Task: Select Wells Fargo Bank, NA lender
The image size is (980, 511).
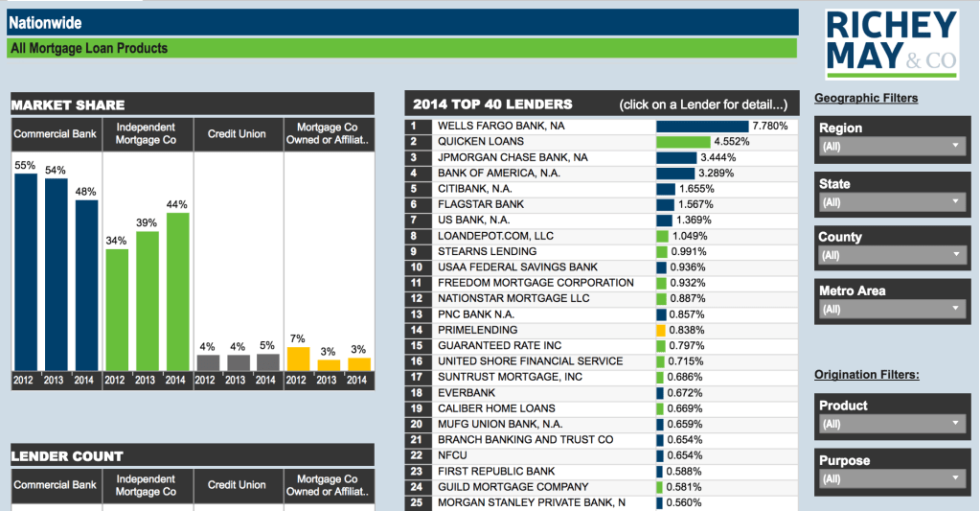Action: pyautogui.click(x=501, y=126)
